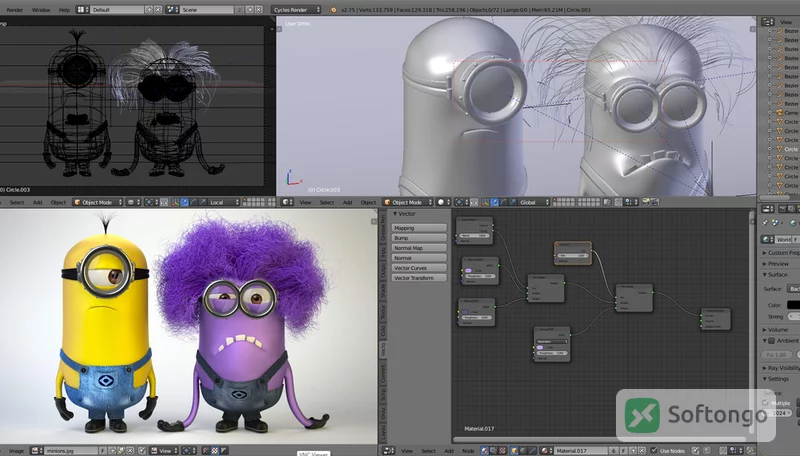Image resolution: width=800 pixels, height=456 pixels.
Task: Open Global orientation dropdown in right viewport
Action: tap(534, 202)
